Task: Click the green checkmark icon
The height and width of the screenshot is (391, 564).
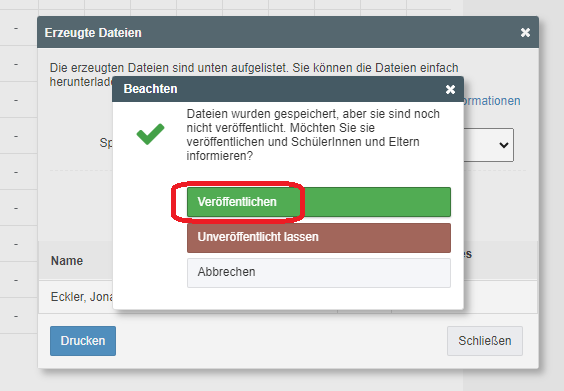Action: click(x=150, y=134)
